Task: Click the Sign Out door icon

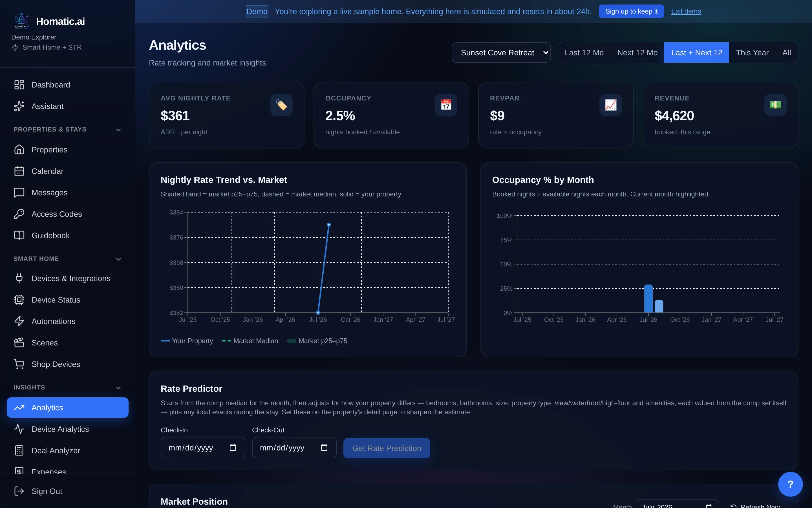Action: pos(19,491)
